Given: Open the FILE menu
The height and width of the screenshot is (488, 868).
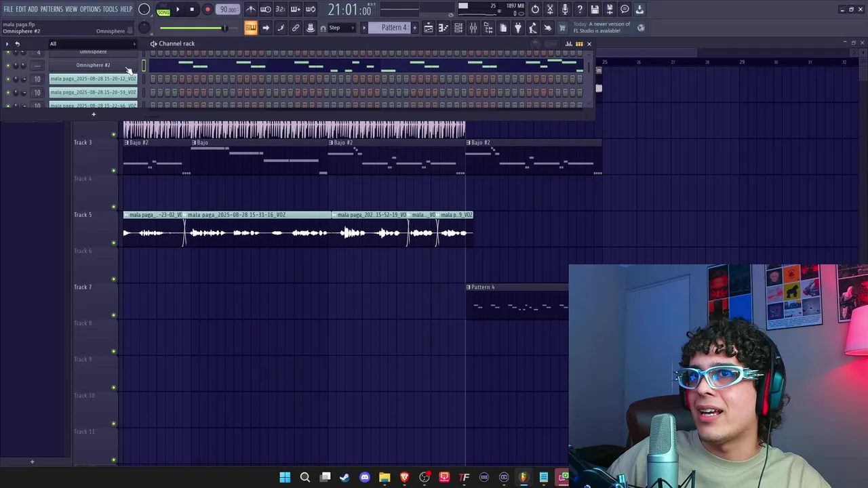Looking at the screenshot, I should (8, 9).
